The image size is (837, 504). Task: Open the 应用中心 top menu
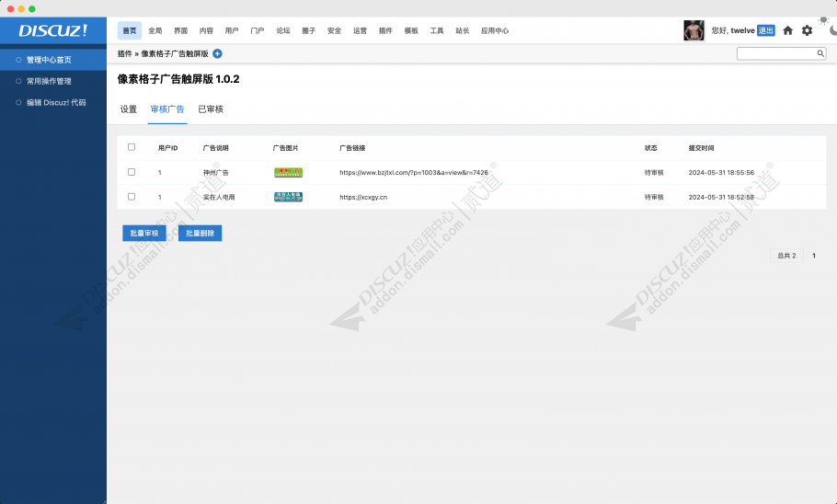pos(495,30)
